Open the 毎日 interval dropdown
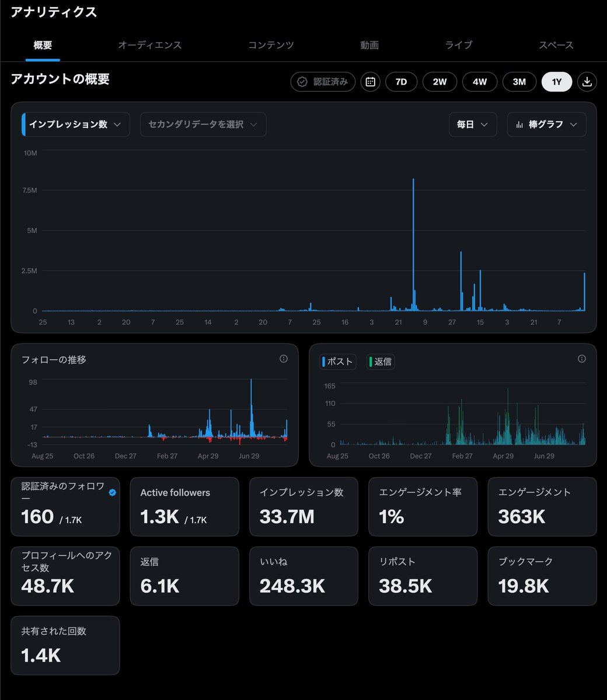 click(x=473, y=125)
